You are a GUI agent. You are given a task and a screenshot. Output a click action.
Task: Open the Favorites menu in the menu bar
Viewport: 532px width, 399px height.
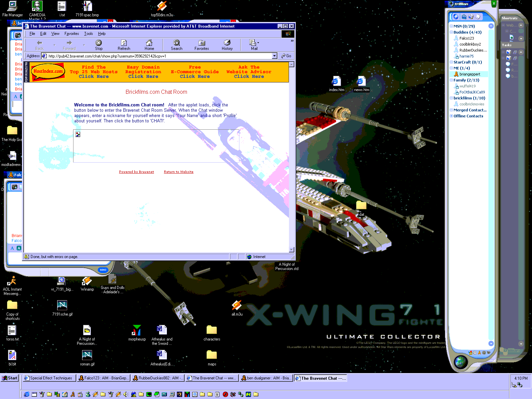coord(71,34)
